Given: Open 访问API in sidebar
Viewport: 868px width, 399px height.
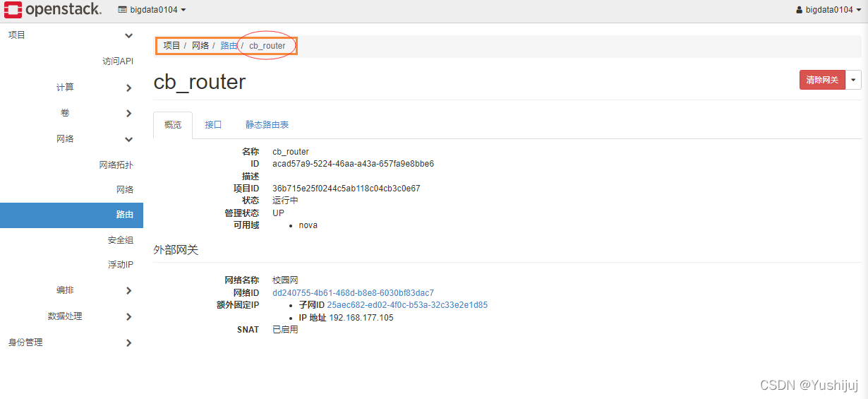Looking at the screenshot, I should pos(118,61).
